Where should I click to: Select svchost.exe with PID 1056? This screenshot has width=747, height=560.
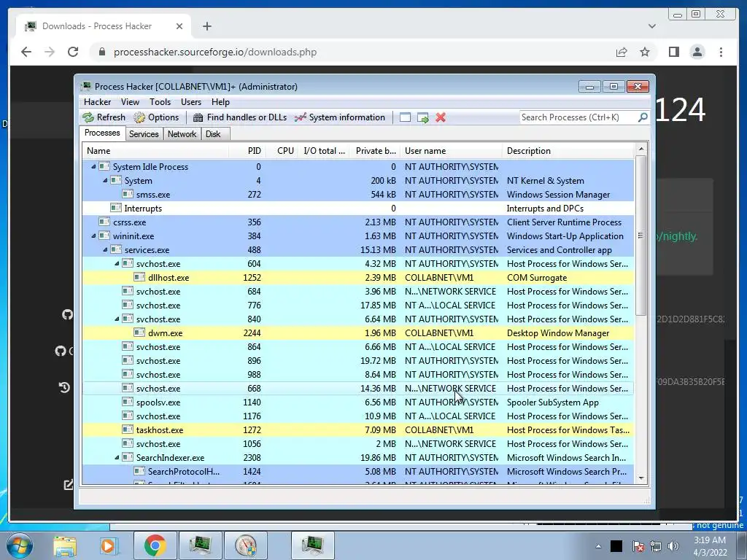(357, 444)
